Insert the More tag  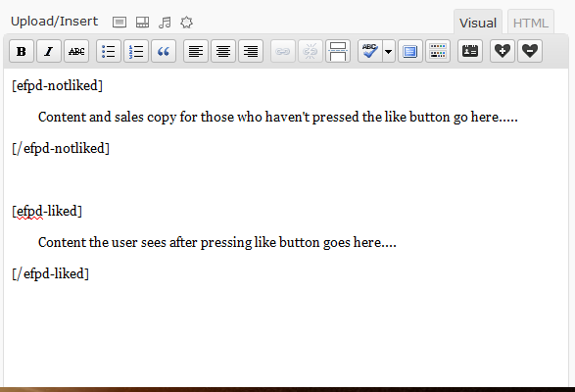pyautogui.click(x=338, y=51)
